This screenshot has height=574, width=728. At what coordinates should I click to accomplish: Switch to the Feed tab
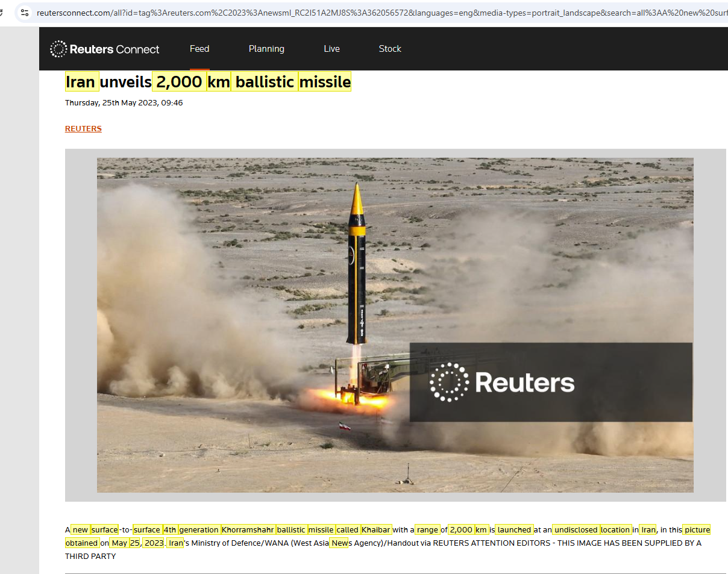pos(199,49)
